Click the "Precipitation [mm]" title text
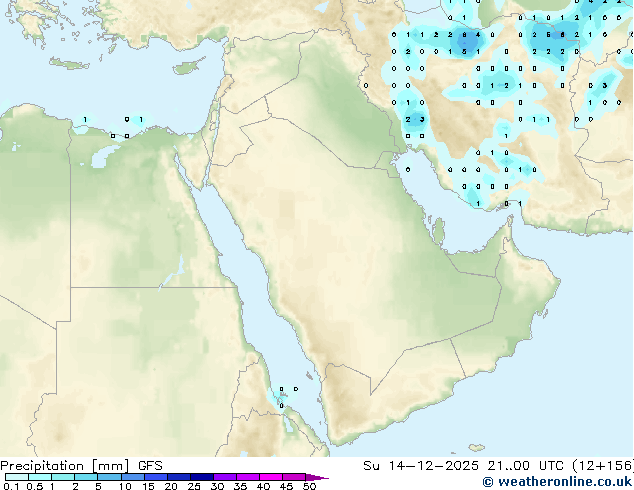The height and width of the screenshot is (490, 634). (x=65, y=466)
